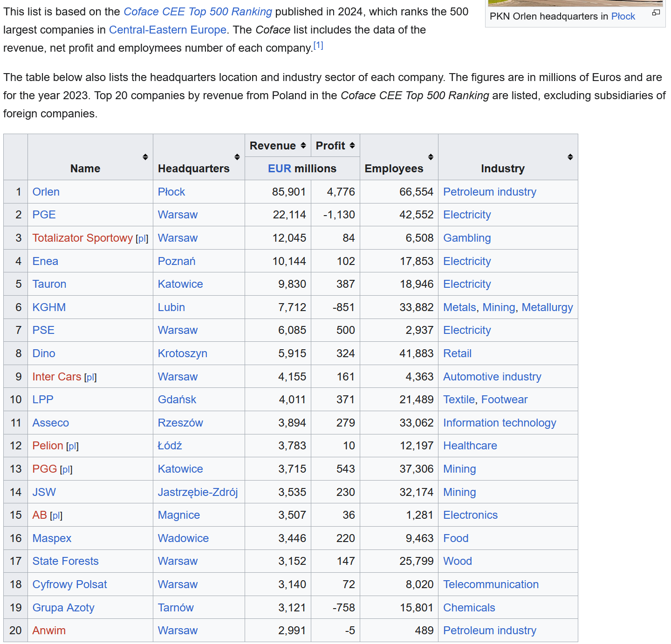Open the Rzeszów headquarters link
The width and height of the screenshot is (671, 644).
[180, 423]
